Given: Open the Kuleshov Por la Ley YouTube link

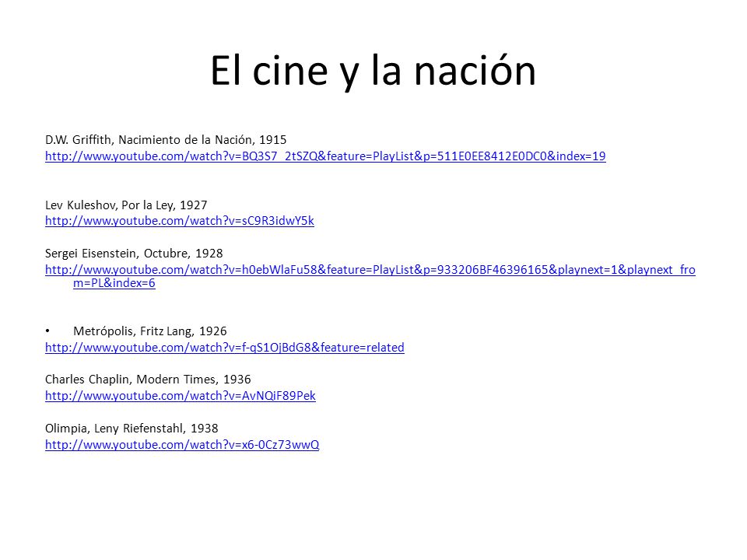Looking at the screenshot, I should [180, 221].
